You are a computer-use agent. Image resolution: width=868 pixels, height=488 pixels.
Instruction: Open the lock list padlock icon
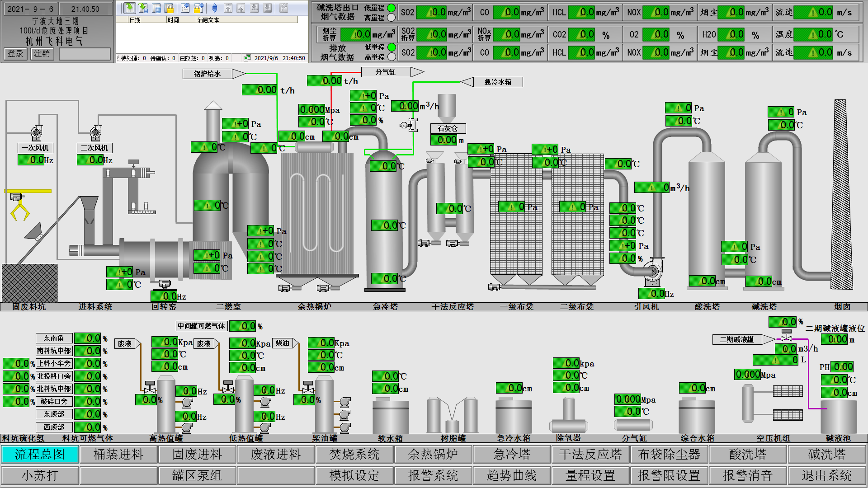click(x=169, y=8)
